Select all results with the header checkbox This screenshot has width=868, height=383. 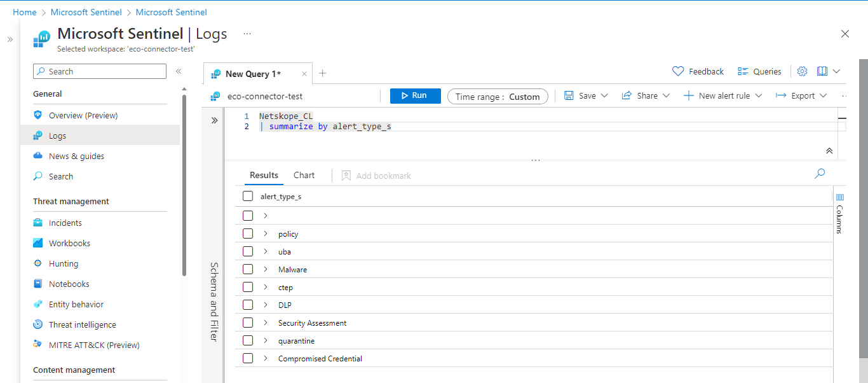pyautogui.click(x=247, y=195)
